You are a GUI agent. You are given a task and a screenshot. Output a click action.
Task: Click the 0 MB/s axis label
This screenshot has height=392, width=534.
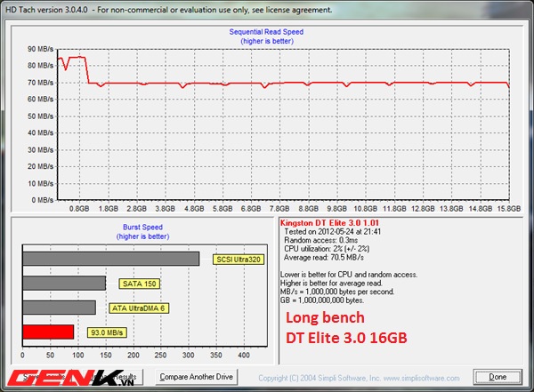(43, 200)
